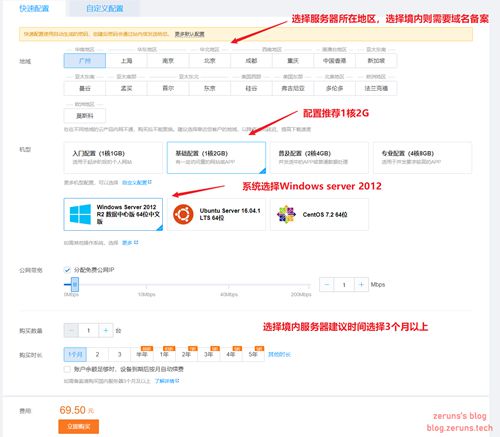500x437 pixels.
Task: Click the plus icon beside Mbps bandwidth
Action: (361, 284)
